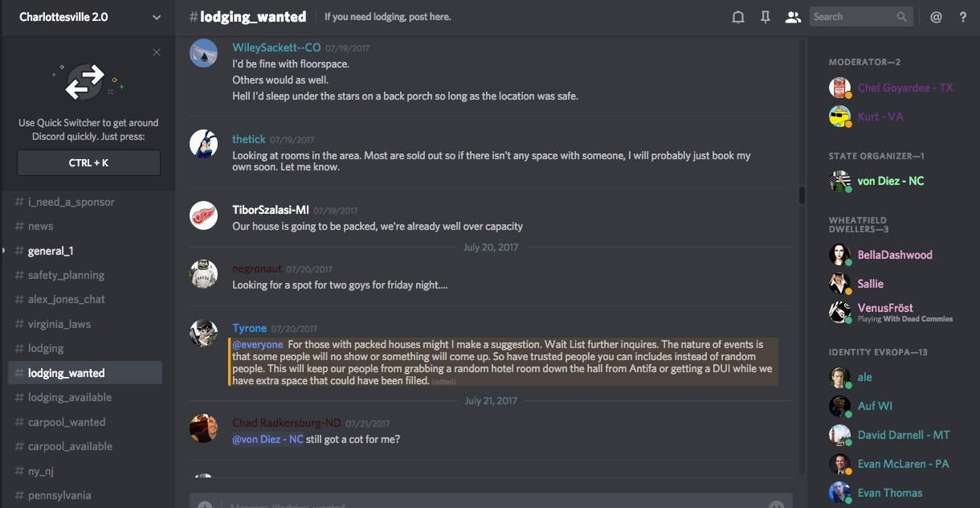
Task: Switch to the general_1 channel
Action: click(51, 251)
